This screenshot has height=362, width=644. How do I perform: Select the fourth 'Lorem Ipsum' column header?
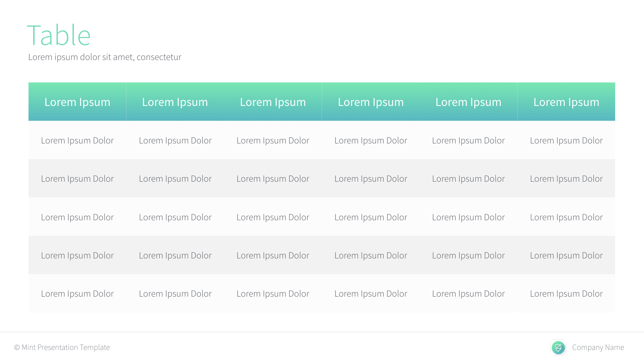point(371,102)
